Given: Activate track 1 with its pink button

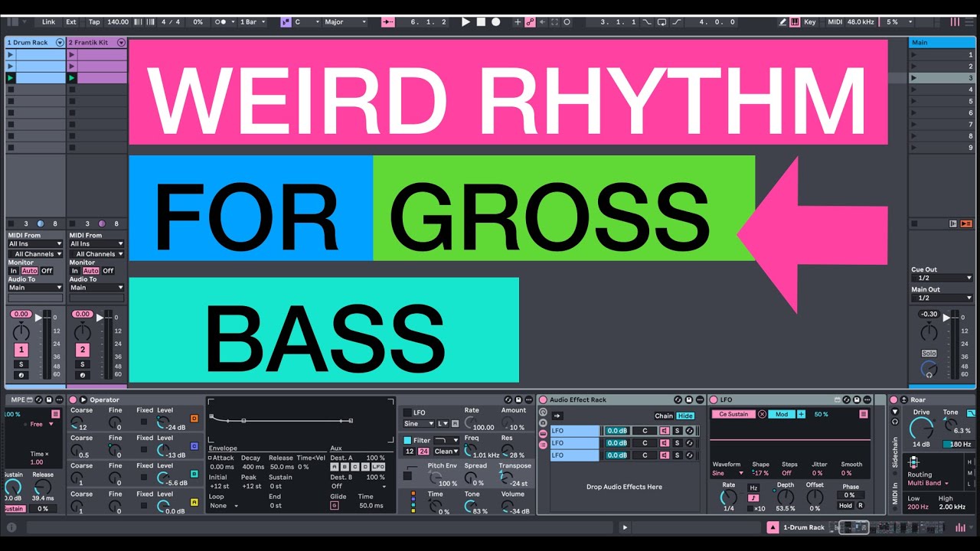Looking at the screenshot, I should click(21, 350).
